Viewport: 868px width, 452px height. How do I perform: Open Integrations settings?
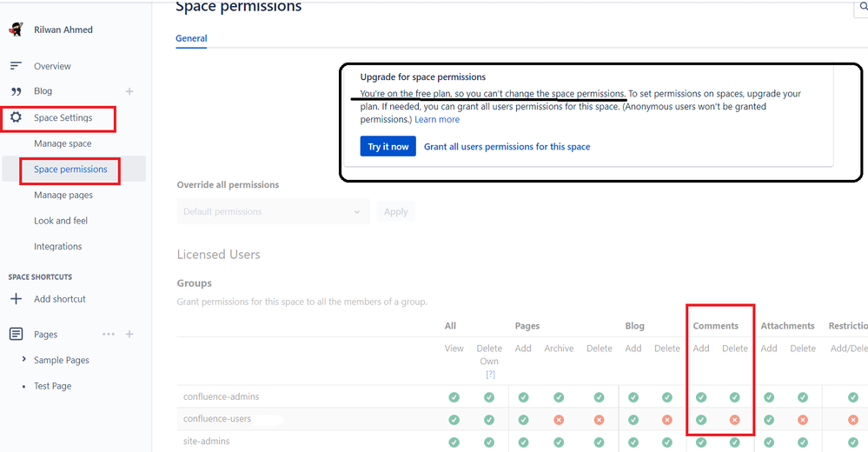(57, 247)
